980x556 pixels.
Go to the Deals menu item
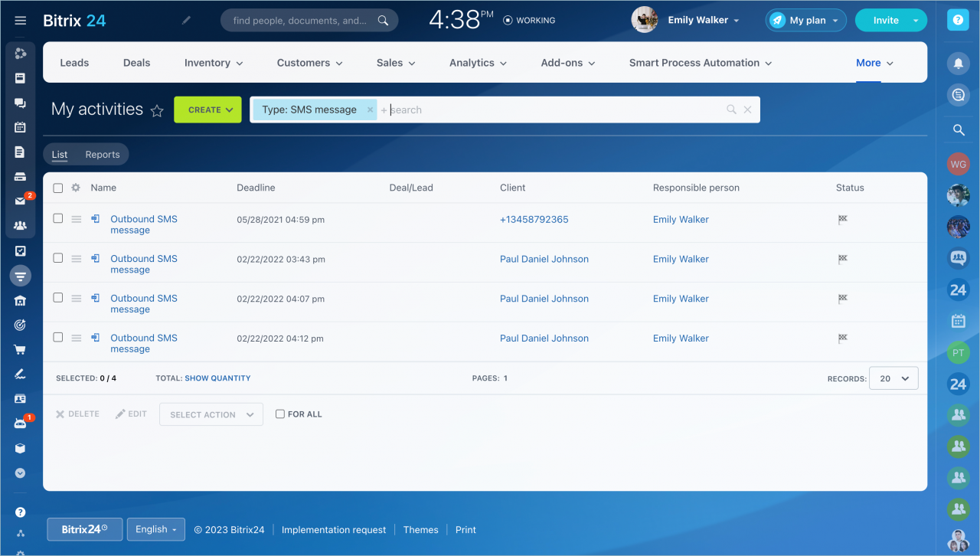(x=137, y=63)
